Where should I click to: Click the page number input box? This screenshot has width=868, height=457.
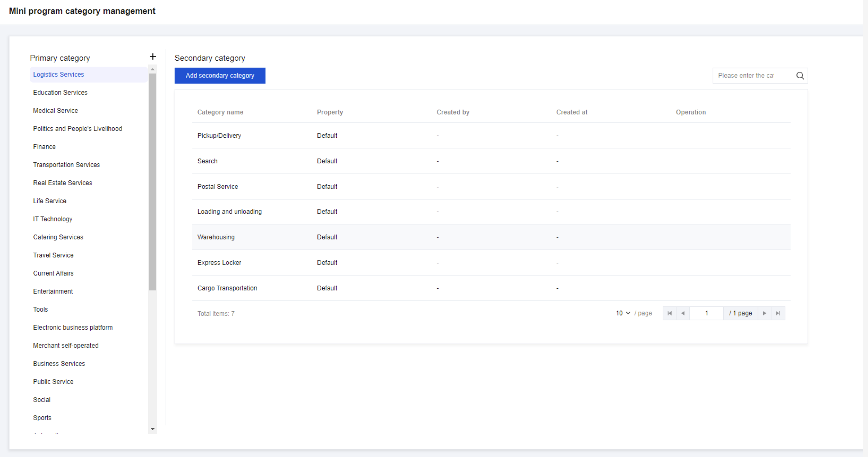pos(706,313)
